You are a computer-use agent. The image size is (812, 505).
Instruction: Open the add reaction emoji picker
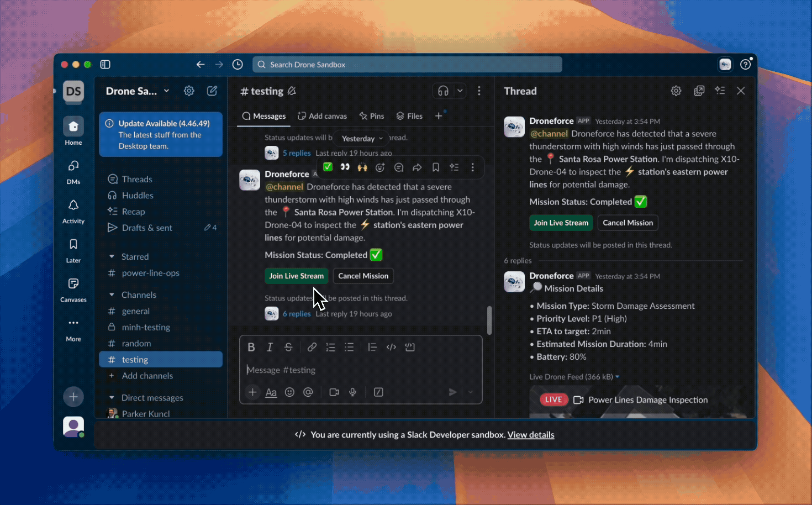[380, 167]
